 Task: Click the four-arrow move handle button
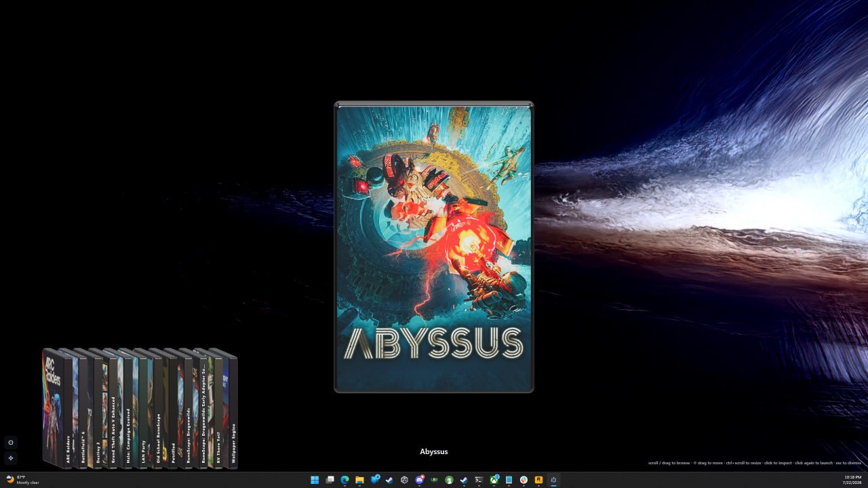click(11, 458)
